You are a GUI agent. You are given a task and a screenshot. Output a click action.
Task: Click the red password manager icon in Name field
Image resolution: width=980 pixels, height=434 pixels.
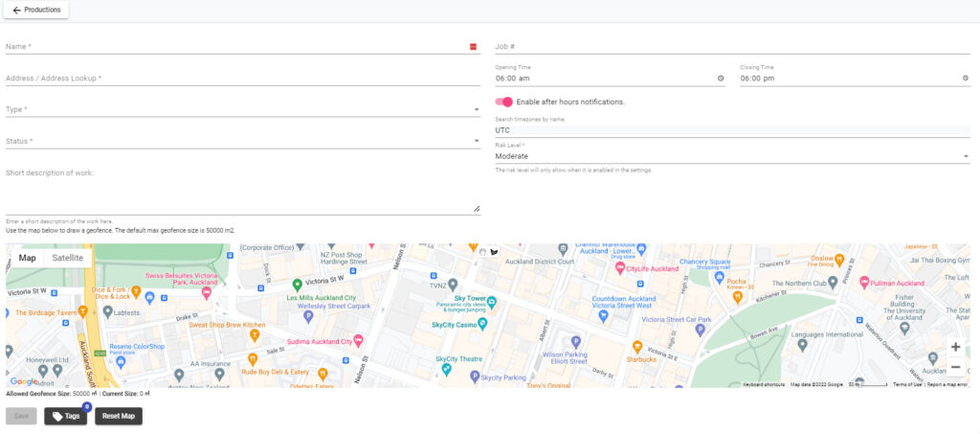point(473,47)
